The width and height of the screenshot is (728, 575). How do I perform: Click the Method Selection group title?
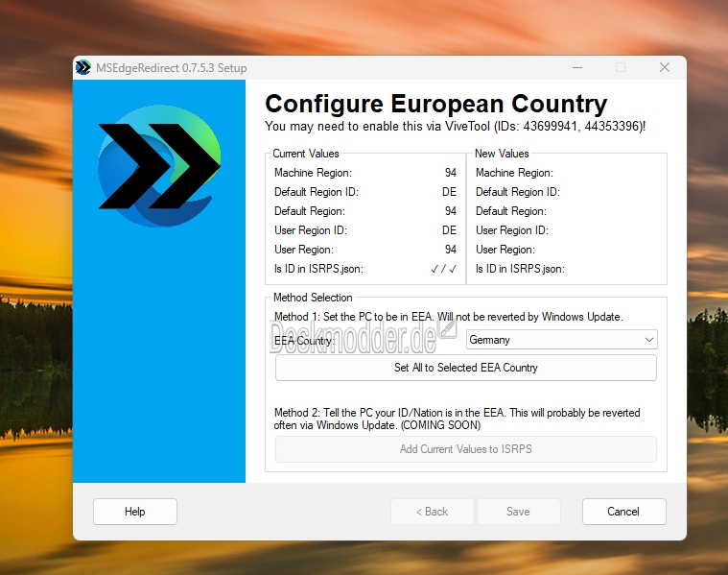[313, 298]
